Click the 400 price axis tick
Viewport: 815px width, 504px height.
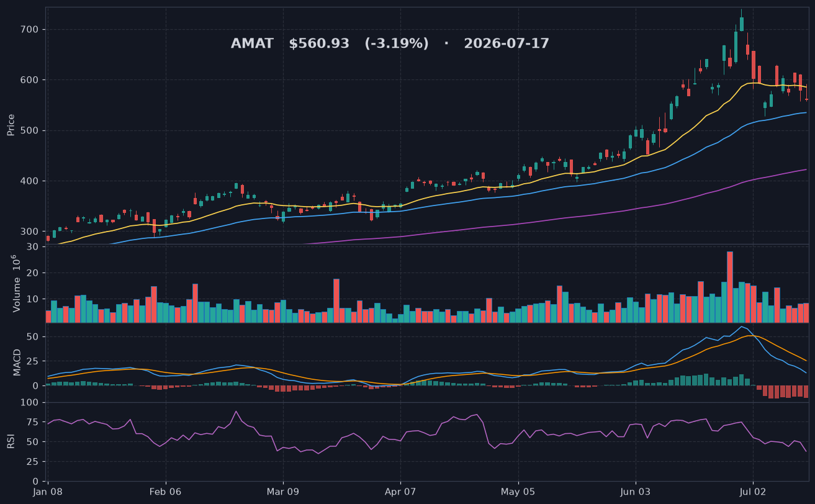coord(30,181)
